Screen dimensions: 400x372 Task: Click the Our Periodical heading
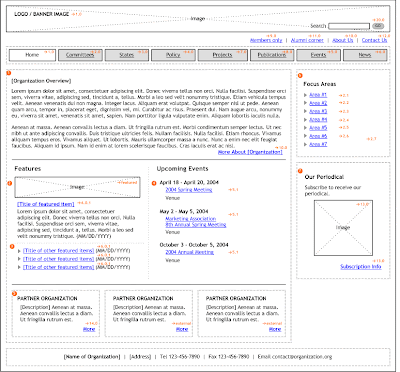pyautogui.click(x=324, y=177)
